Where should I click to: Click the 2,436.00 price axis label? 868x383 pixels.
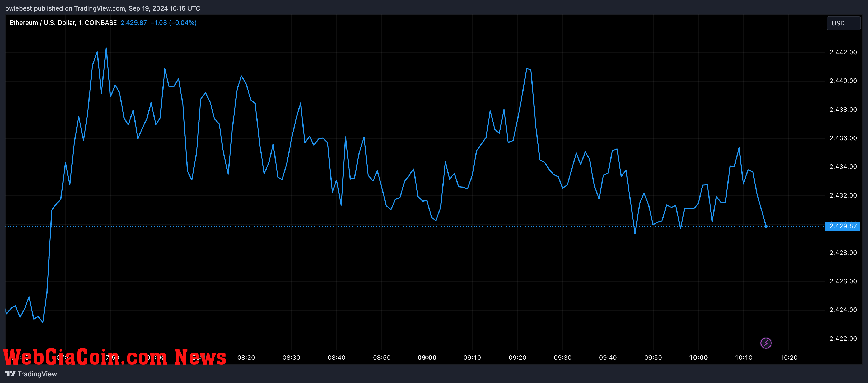point(843,138)
